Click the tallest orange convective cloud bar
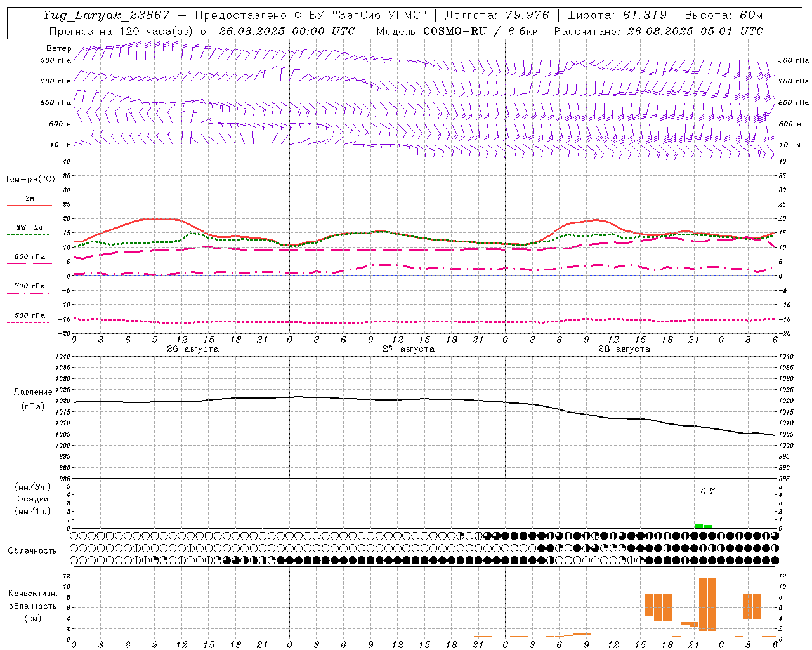Image resolution: width=812 pixels, height=650 pixels. point(707,604)
